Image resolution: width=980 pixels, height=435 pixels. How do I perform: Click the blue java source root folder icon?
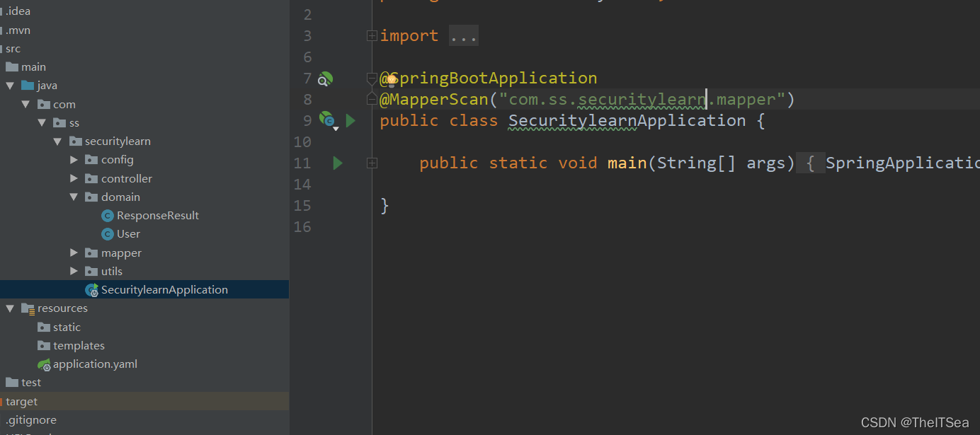[x=28, y=86]
